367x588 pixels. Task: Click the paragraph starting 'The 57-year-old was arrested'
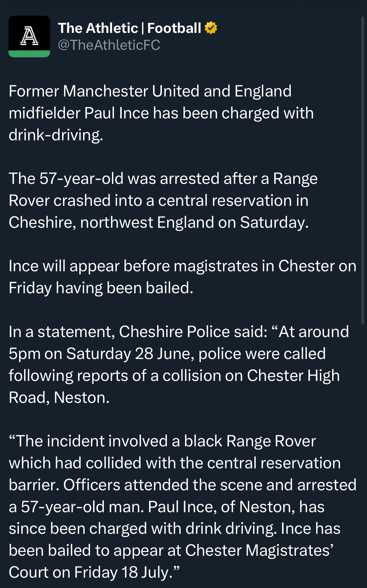[163, 200]
